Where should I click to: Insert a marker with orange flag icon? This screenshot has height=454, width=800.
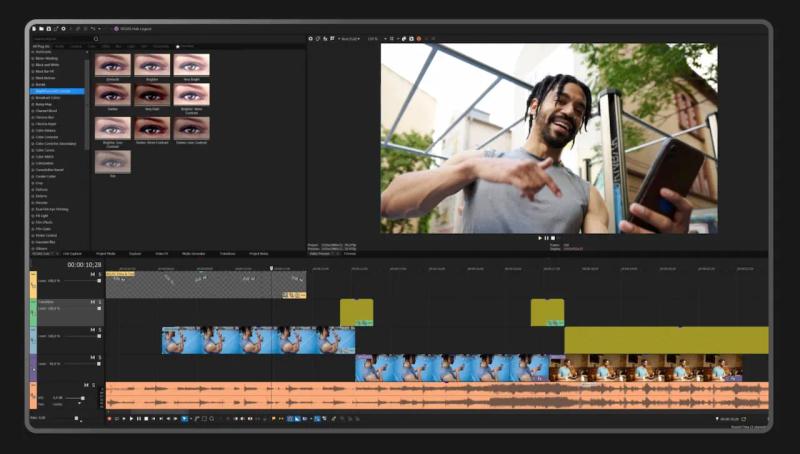coord(273,418)
